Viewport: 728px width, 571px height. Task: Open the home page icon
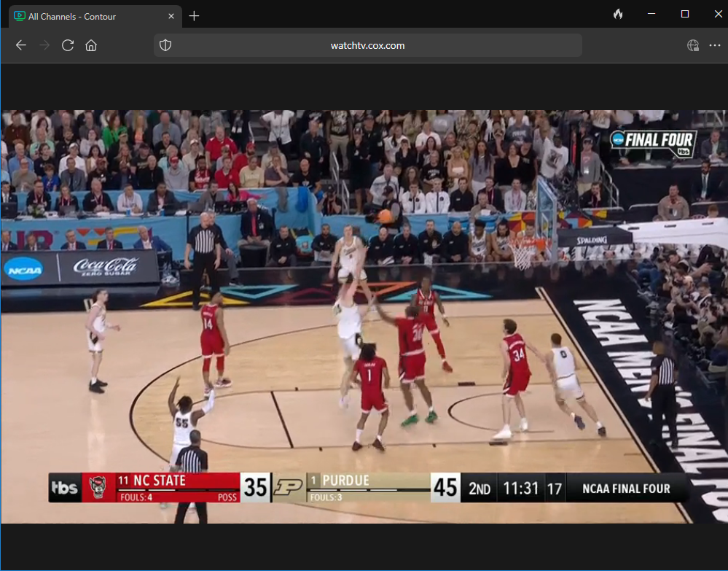[91, 45]
